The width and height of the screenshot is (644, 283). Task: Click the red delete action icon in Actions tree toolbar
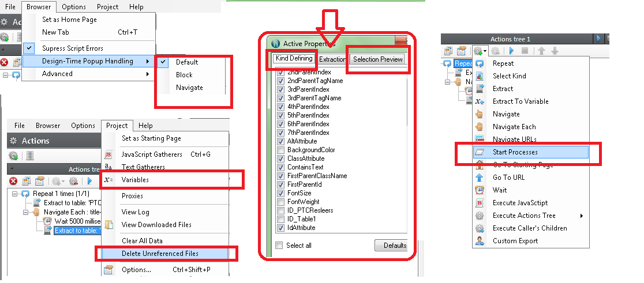[x=13, y=181]
